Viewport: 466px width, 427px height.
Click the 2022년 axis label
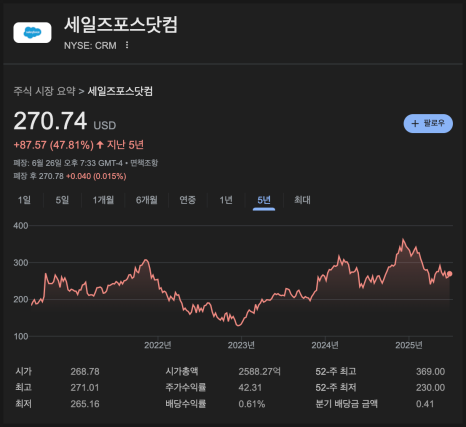[158, 345]
